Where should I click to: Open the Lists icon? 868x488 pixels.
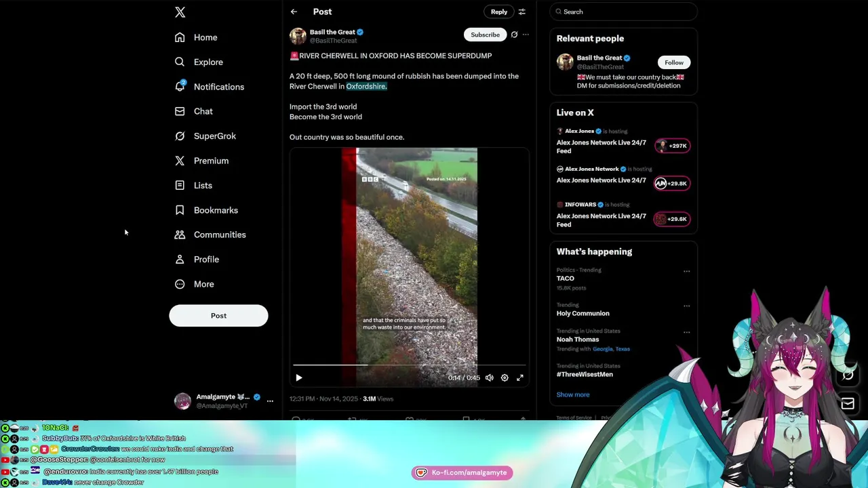180,185
